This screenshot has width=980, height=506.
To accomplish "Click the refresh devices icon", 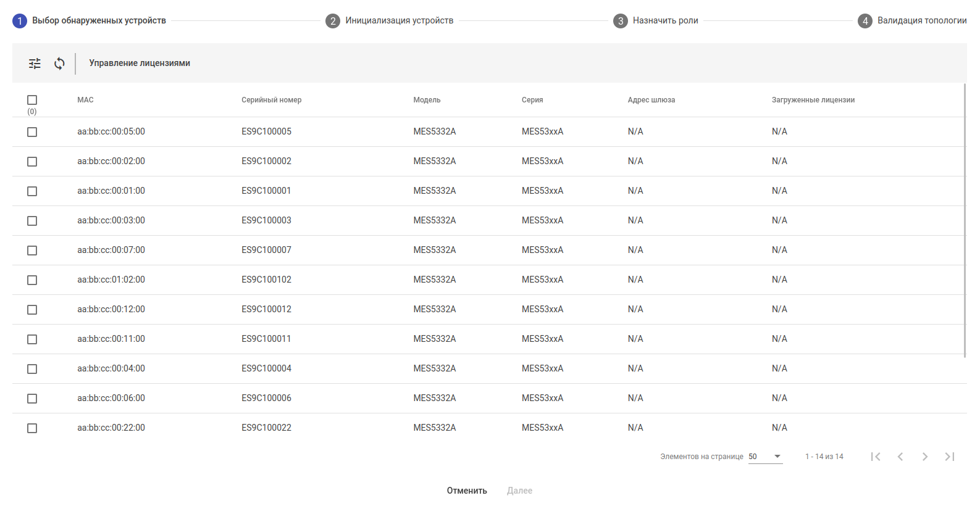I will (59, 64).
